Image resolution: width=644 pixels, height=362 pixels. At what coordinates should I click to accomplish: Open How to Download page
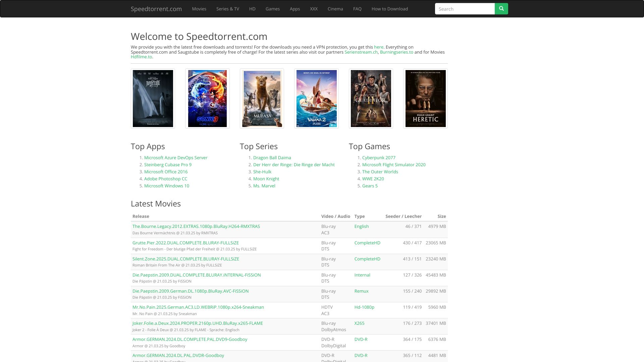389,9
